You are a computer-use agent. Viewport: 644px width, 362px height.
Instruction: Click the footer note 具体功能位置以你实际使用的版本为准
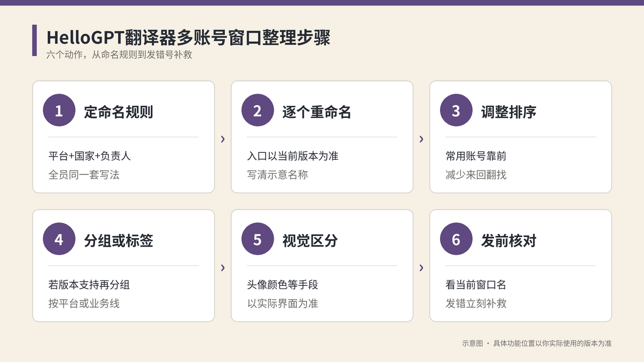coord(552,343)
